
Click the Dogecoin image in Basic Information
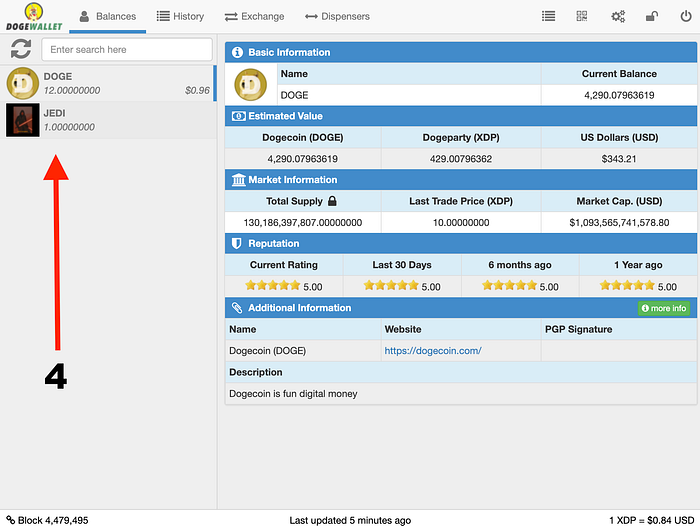click(250, 84)
